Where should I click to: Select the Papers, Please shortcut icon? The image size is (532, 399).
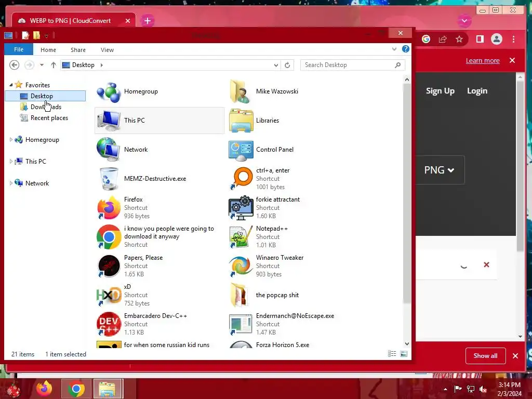click(x=109, y=267)
